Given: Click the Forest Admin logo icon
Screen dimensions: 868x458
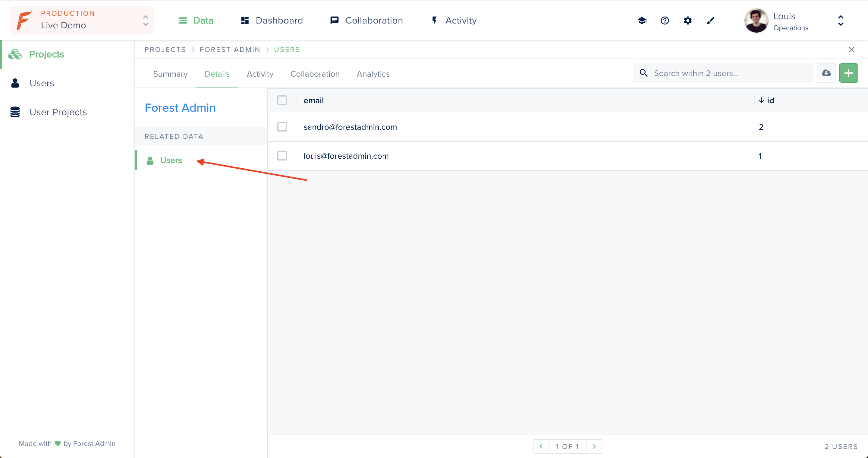Looking at the screenshot, I should tap(24, 21).
